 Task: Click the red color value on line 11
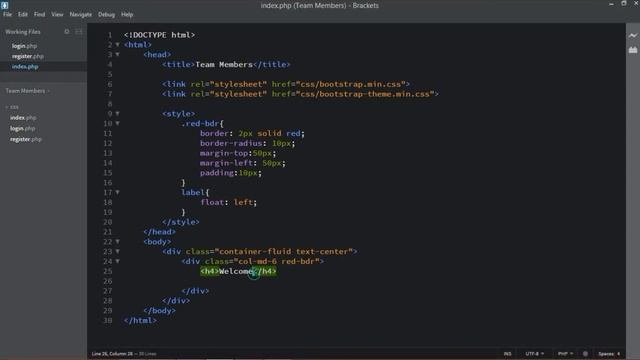coord(293,133)
